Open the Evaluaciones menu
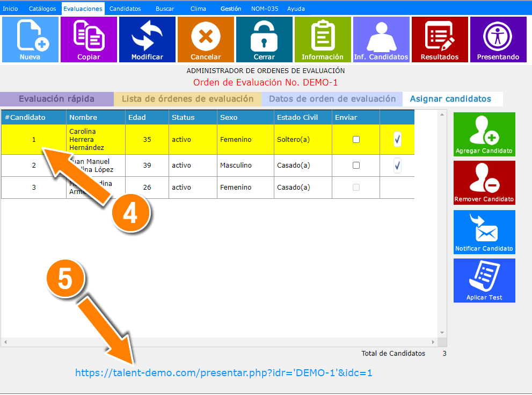The width and height of the screenshot is (532, 395). coord(83,9)
